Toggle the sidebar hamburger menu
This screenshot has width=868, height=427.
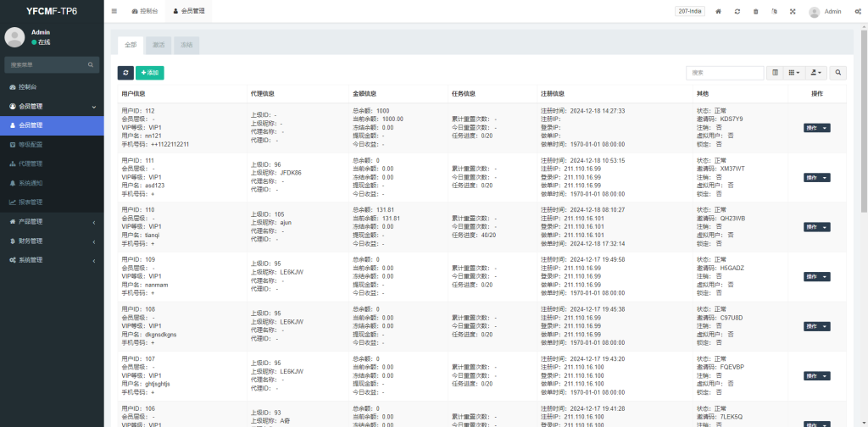pyautogui.click(x=114, y=12)
